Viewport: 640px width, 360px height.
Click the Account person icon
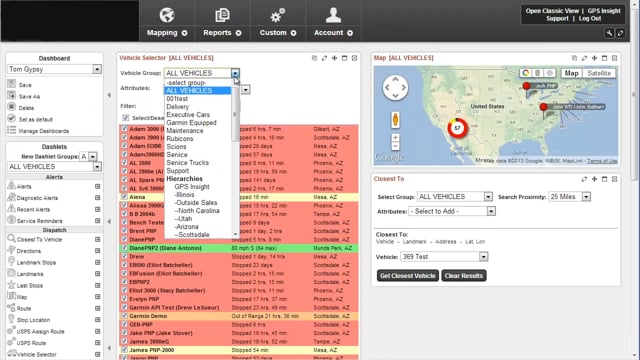pos(333,16)
